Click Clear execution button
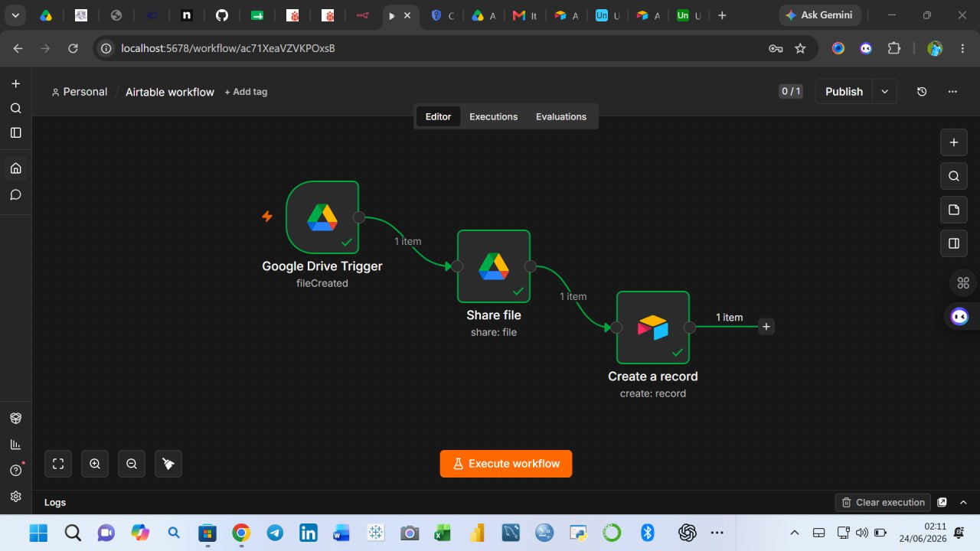Viewport: 980px width, 551px height. (x=883, y=503)
